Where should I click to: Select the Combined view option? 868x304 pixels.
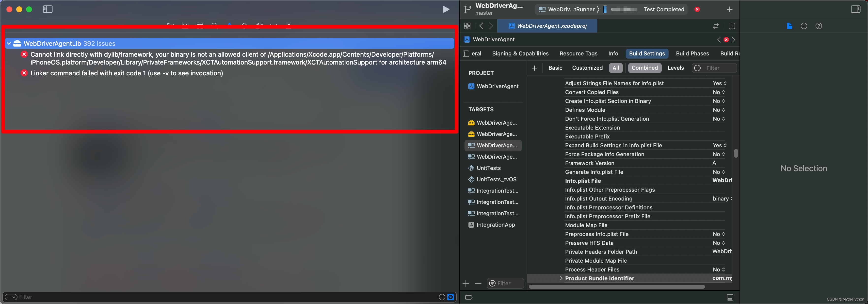click(x=644, y=68)
